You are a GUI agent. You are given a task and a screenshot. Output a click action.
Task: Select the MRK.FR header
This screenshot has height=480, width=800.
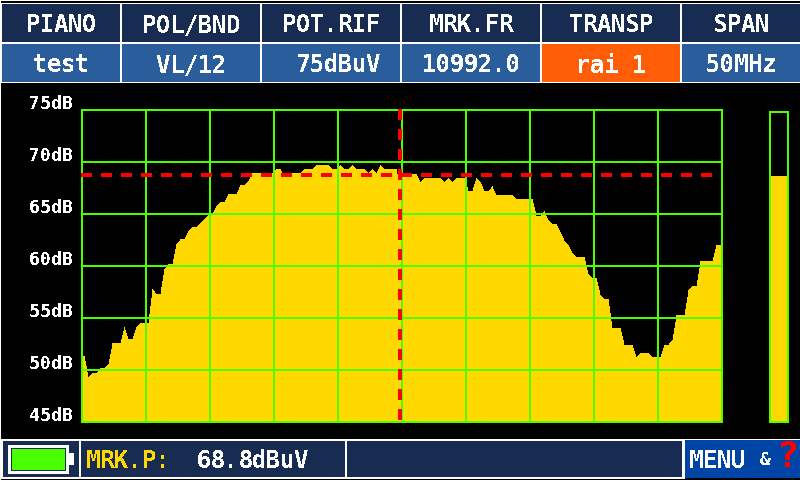471,23
